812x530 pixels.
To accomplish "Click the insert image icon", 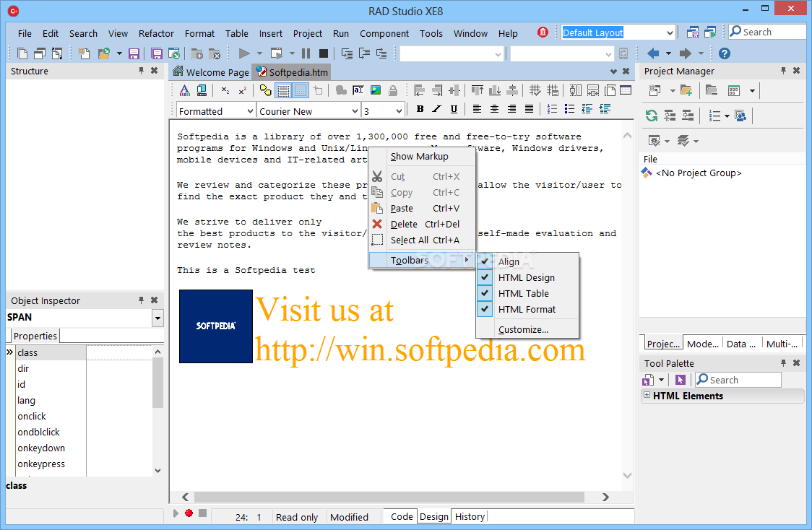I will pos(376,90).
